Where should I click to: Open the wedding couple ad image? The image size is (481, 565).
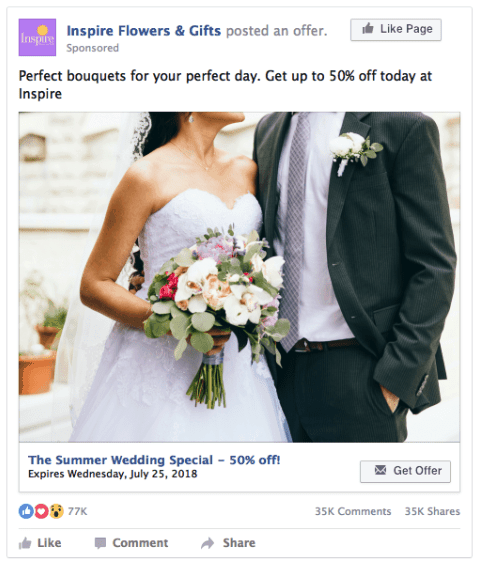tap(239, 277)
